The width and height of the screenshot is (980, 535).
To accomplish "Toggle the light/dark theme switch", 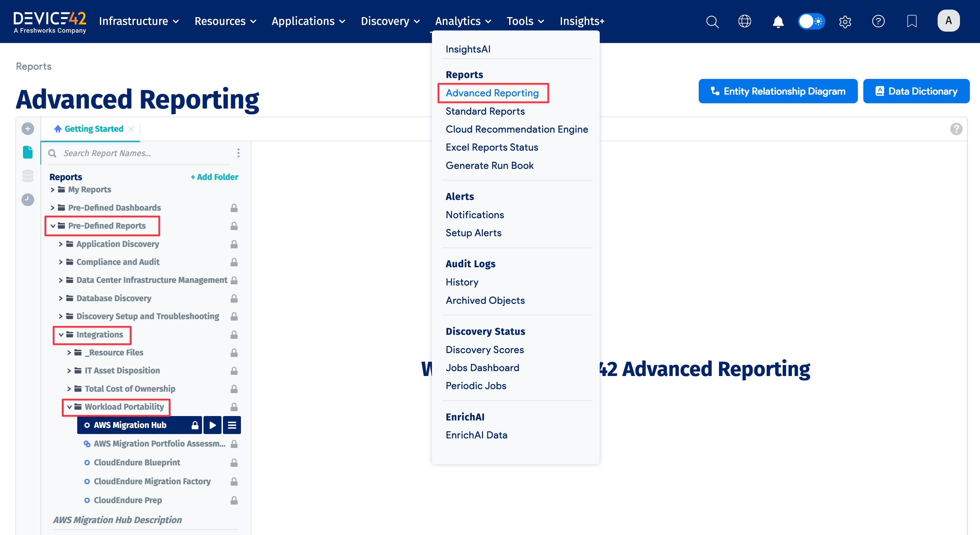I will click(x=811, y=21).
